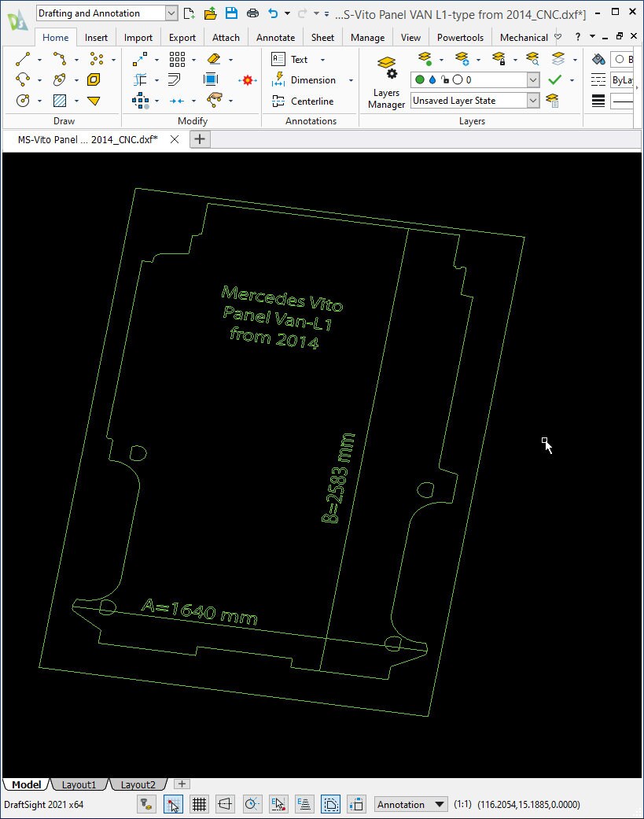Viewport: 644px width, 819px height.
Task: Toggle Ortho mode in status bar
Action: tap(225, 804)
